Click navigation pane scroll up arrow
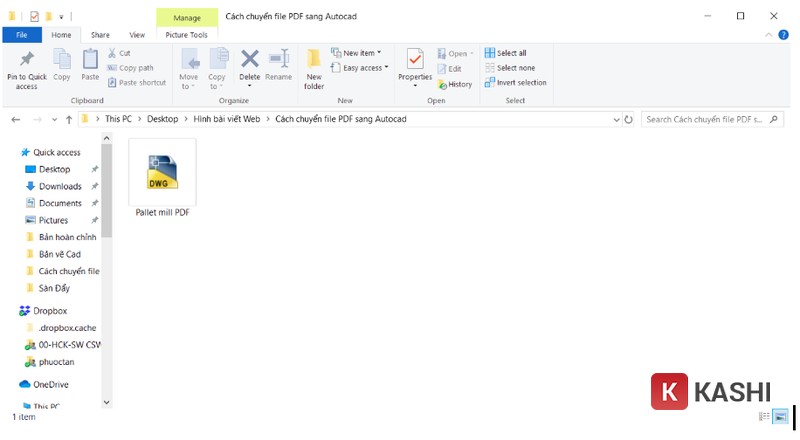The height and width of the screenshot is (440, 800). point(106,138)
